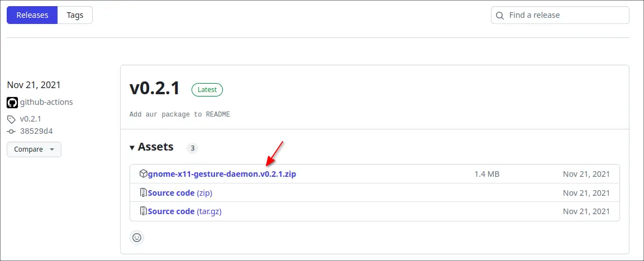The image size is (644, 261).
Task: Click the magnifier icon in the search box
Action: click(x=500, y=16)
